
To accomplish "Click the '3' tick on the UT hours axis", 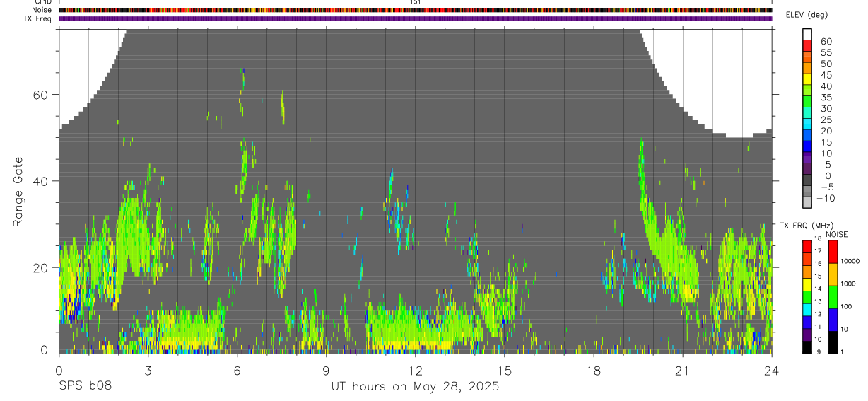I will point(148,370).
